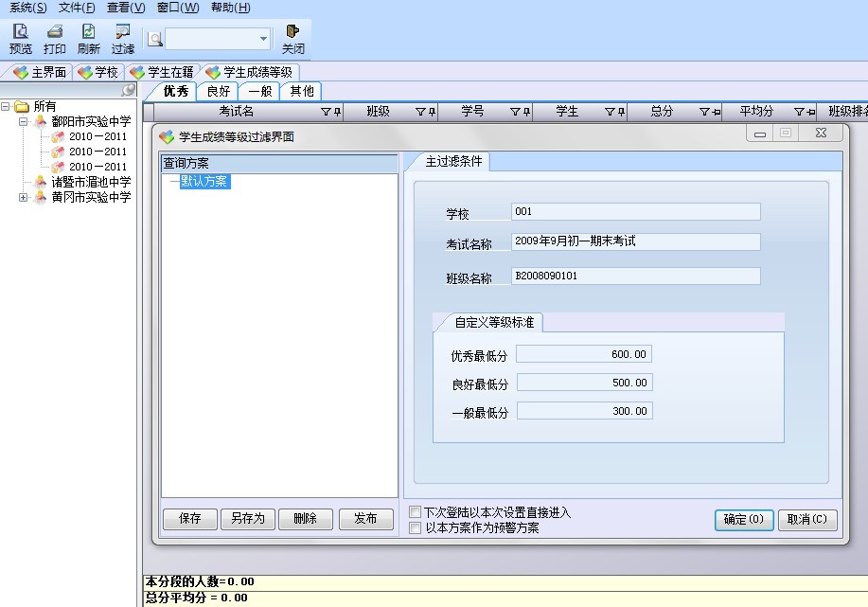868x607 pixels.
Task: Click the filter funnel icon in 考试名 column header
Action: pyautogui.click(x=325, y=112)
